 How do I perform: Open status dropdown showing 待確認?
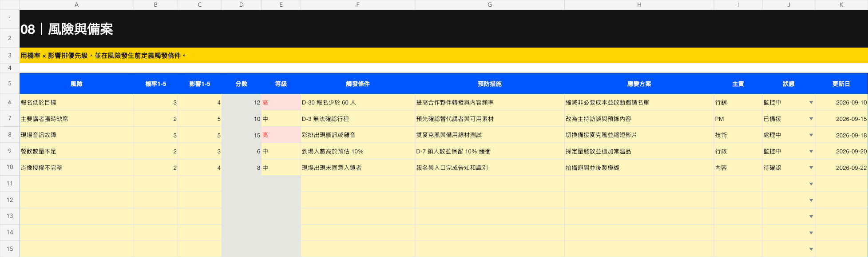pyautogui.click(x=811, y=168)
